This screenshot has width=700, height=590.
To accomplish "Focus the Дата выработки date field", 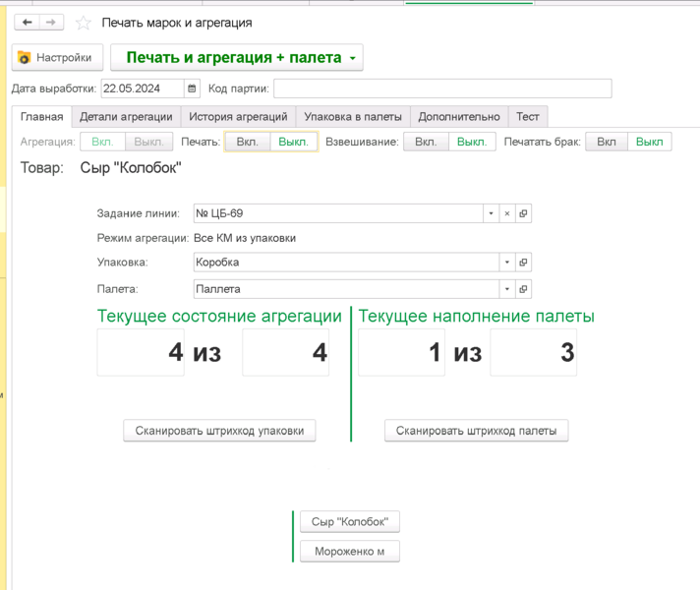I will (143, 88).
